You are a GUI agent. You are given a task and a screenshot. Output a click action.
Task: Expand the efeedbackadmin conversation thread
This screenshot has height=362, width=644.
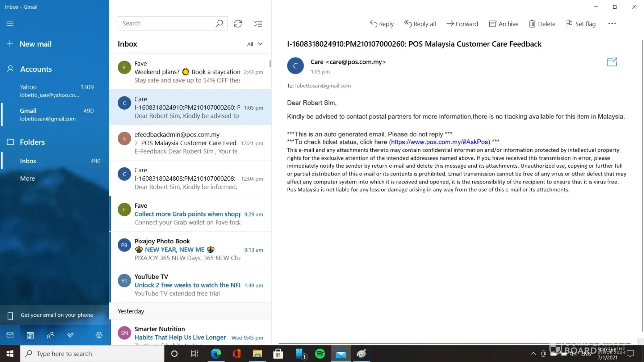pyautogui.click(x=136, y=143)
